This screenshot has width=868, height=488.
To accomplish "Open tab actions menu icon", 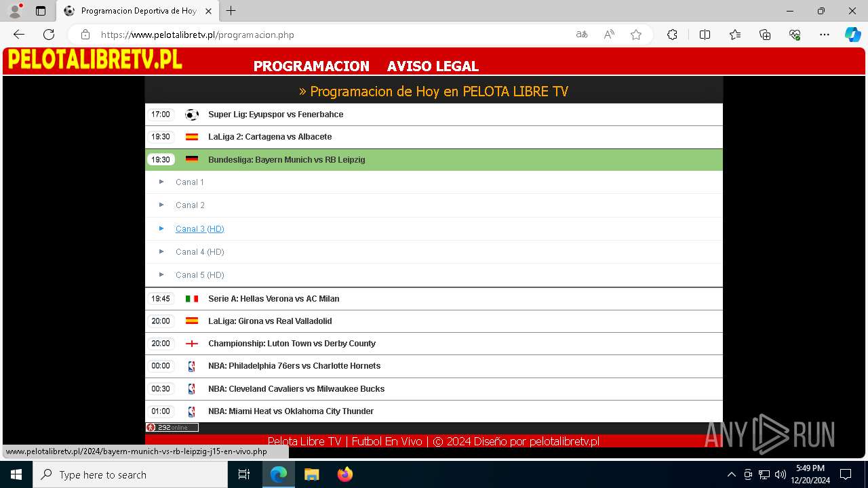I will point(41,11).
